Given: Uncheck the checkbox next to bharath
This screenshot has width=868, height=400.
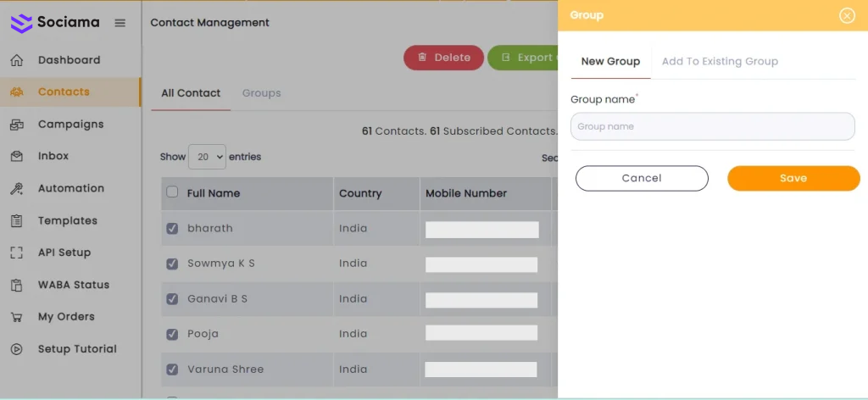Looking at the screenshot, I should point(173,229).
